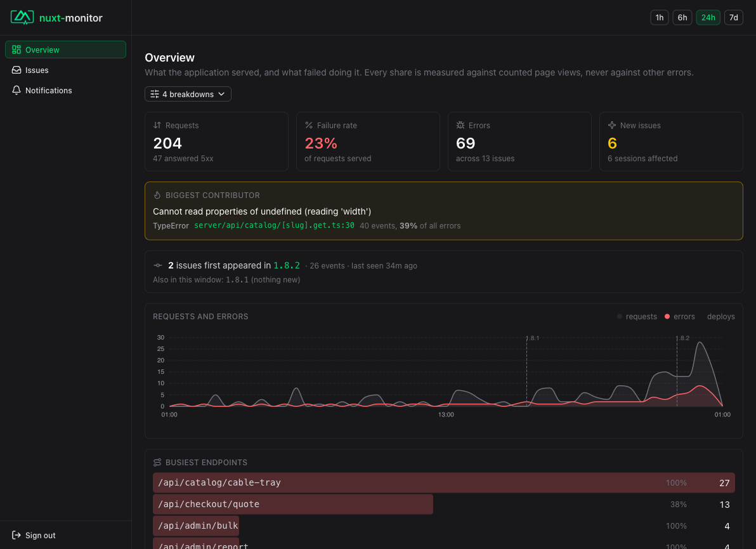
Task: Click the New issues sparkle icon
Action: 612,125
